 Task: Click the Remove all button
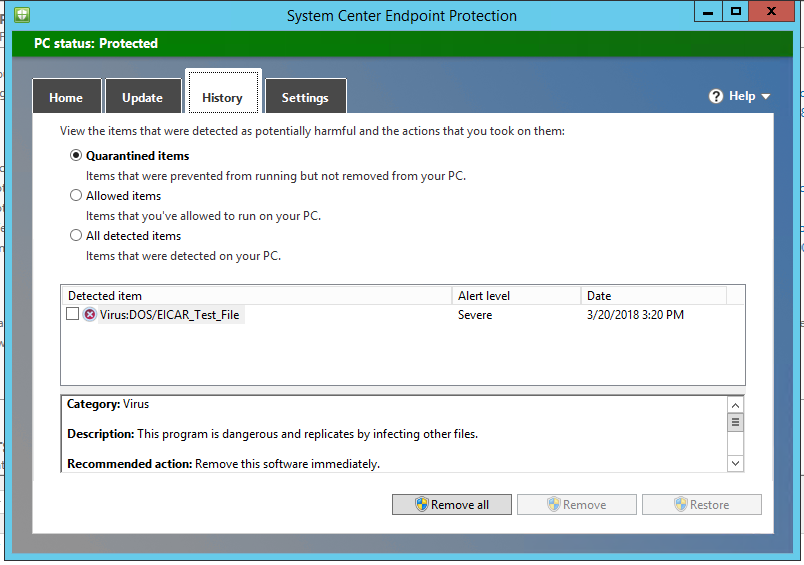452,505
